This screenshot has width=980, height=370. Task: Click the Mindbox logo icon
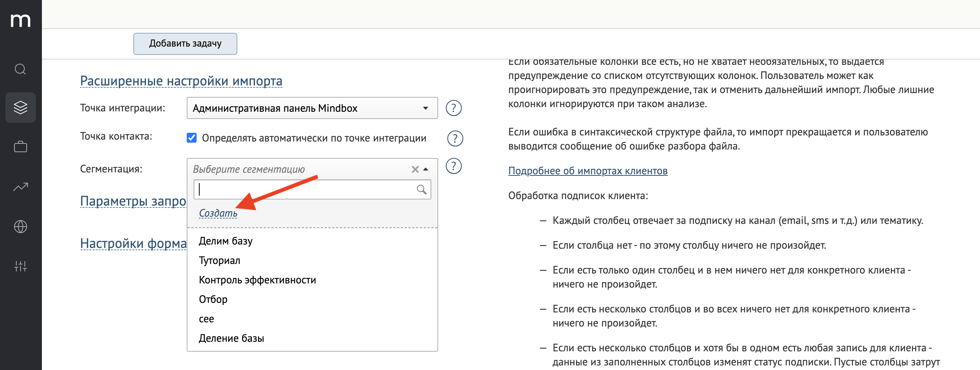coord(21,20)
